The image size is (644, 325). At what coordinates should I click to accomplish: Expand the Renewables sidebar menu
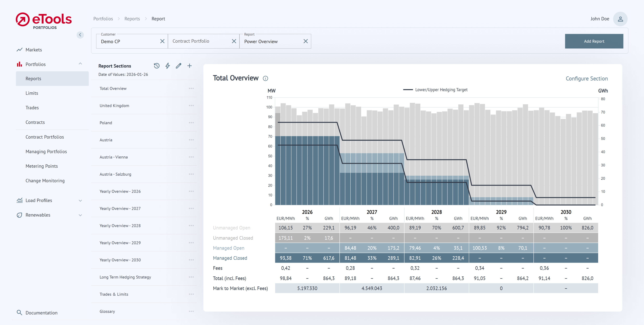pos(80,215)
